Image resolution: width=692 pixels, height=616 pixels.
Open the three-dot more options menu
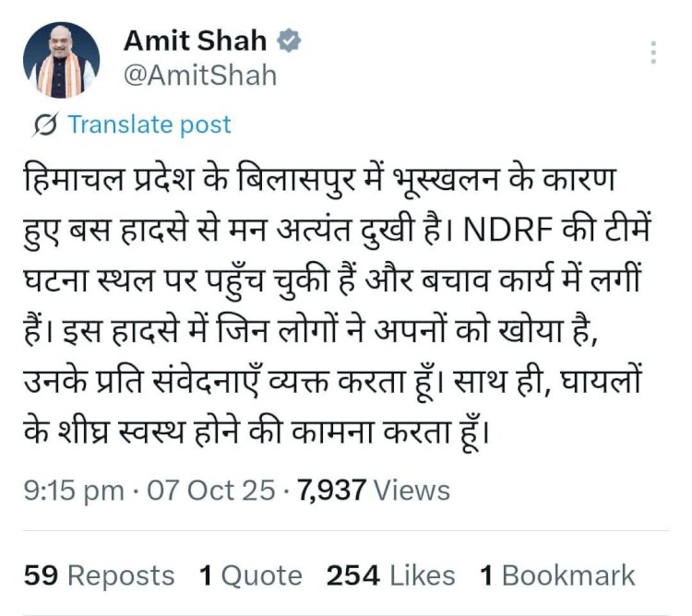tap(653, 52)
